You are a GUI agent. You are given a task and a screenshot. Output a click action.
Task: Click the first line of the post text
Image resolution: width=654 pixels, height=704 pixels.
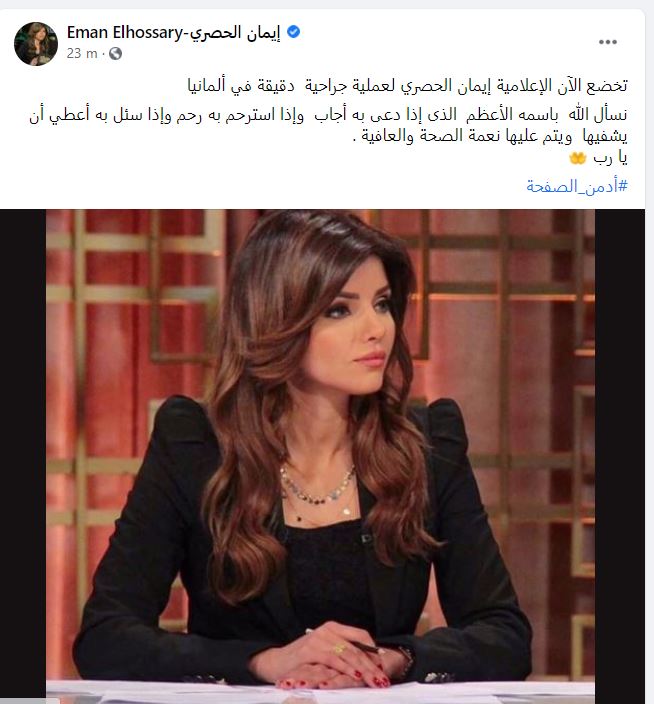[407, 85]
